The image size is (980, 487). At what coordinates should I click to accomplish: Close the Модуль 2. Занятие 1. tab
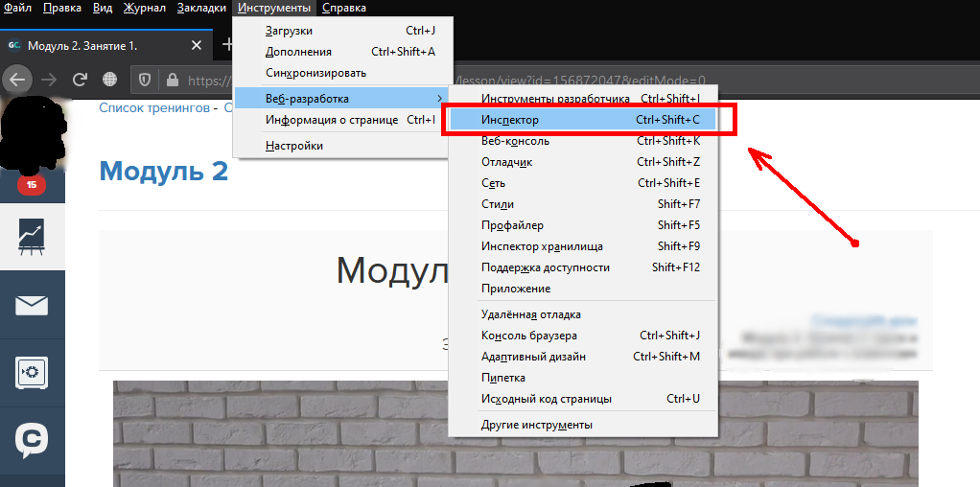pyautogui.click(x=197, y=46)
